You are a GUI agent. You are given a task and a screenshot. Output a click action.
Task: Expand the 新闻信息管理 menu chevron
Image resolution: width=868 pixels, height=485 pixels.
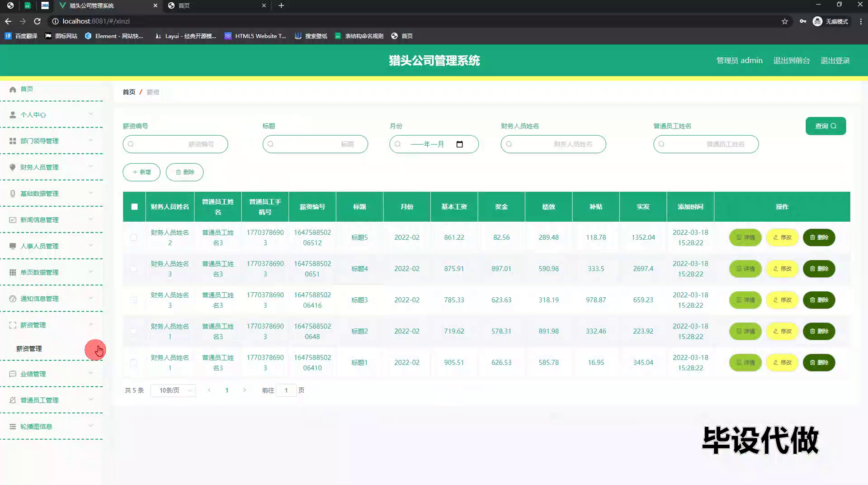pos(91,219)
